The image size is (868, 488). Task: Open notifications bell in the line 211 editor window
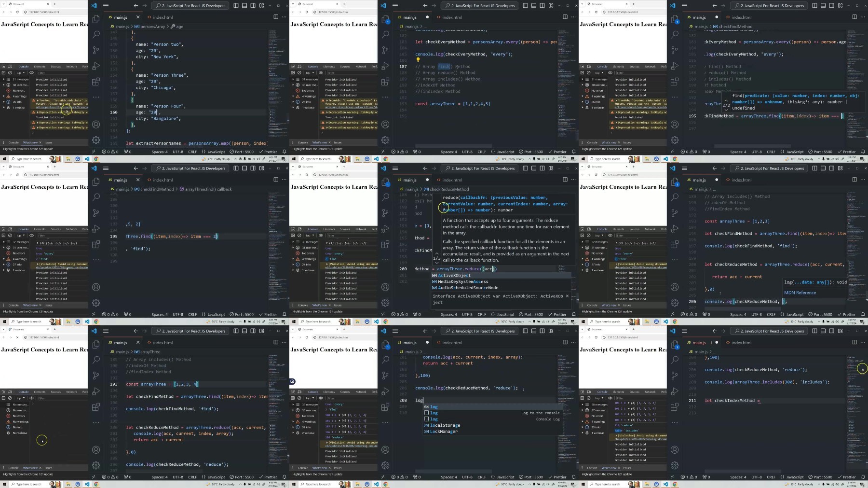(x=863, y=477)
